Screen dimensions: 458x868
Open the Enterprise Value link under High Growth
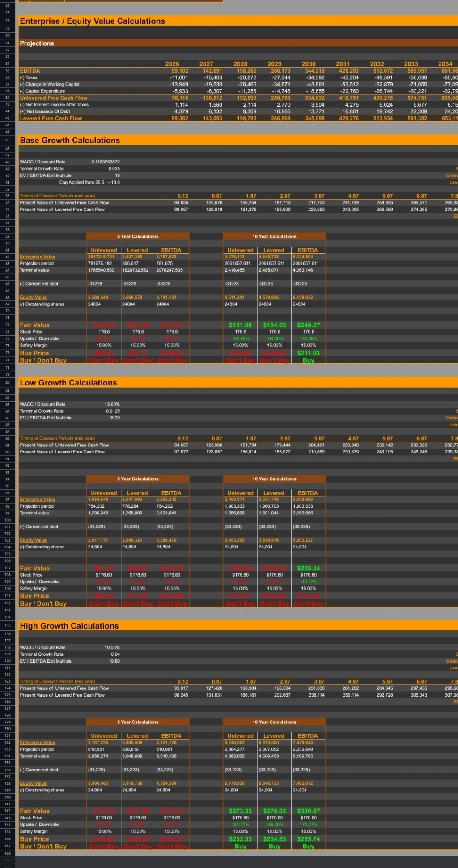click(x=38, y=742)
